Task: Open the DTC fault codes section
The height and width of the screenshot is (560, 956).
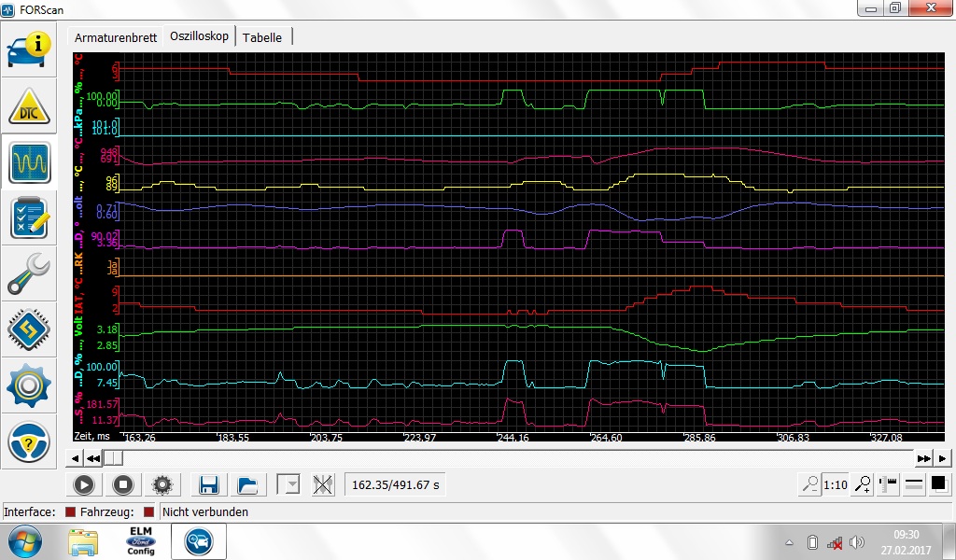Action: pyautogui.click(x=29, y=106)
